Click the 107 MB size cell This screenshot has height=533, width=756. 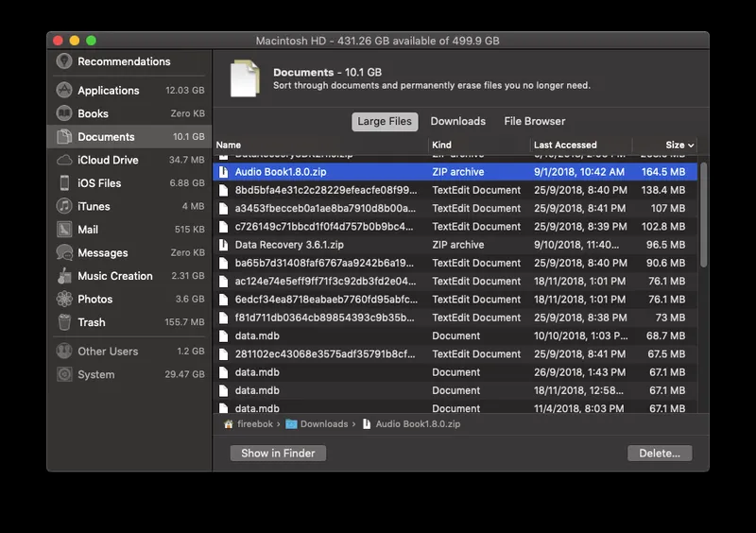(x=668, y=208)
